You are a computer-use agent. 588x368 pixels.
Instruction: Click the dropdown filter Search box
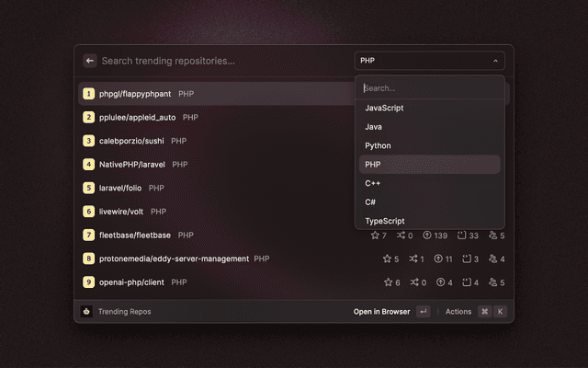(x=429, y=88)
